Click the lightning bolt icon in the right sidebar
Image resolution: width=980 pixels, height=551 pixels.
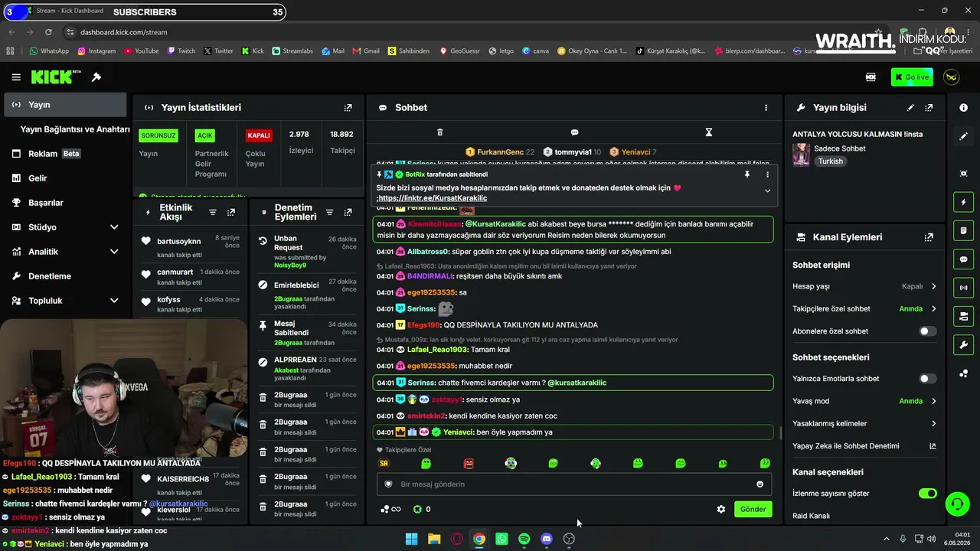tap(963, 202)
